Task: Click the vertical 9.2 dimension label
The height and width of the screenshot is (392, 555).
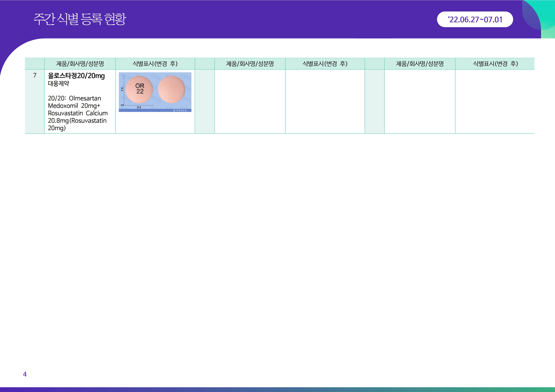Action: (122, 89)
